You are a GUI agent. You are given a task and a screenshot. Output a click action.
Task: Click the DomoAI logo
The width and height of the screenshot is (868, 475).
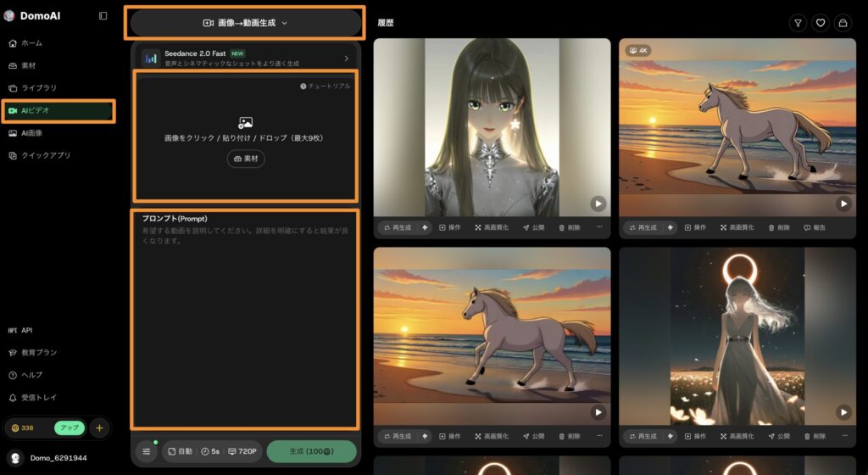pyautogui.click(x=32, y=16)
